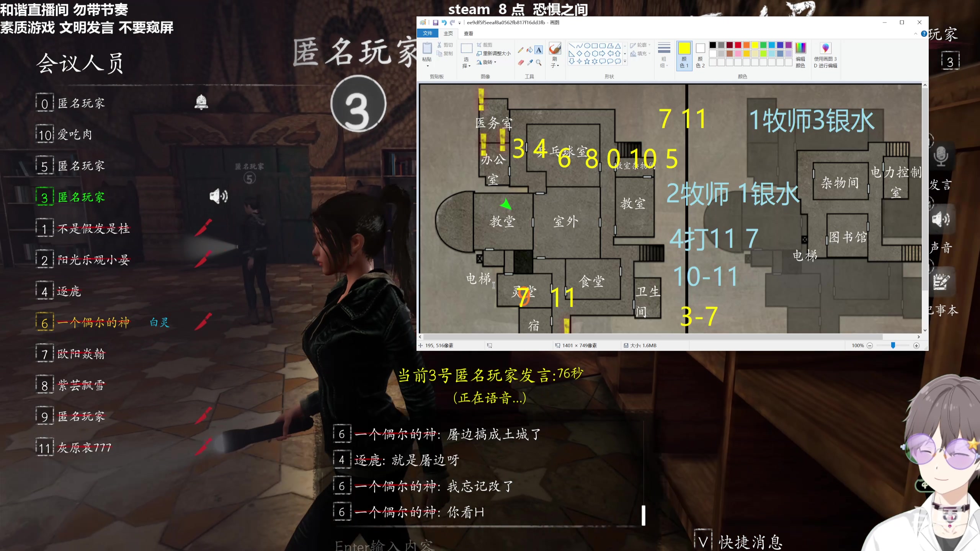This screenshot has width=980, height=551.
Task: Toggle the in-game sound speaker icon
Action: click(941, 219)
